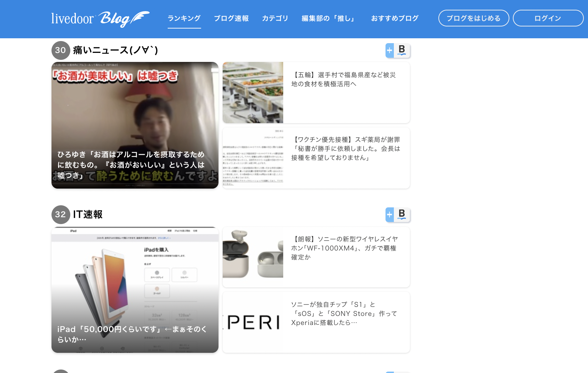Open ブログ速報 navigation item
Image resolution: width=588 pixels, height=373 pixels.
(231, 18)
